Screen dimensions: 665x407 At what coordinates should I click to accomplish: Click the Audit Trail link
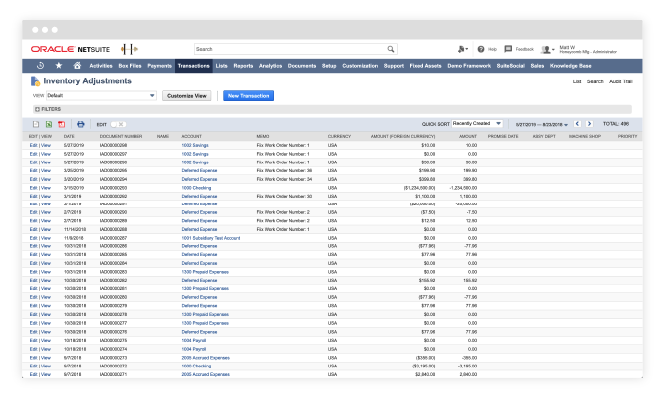620,81
